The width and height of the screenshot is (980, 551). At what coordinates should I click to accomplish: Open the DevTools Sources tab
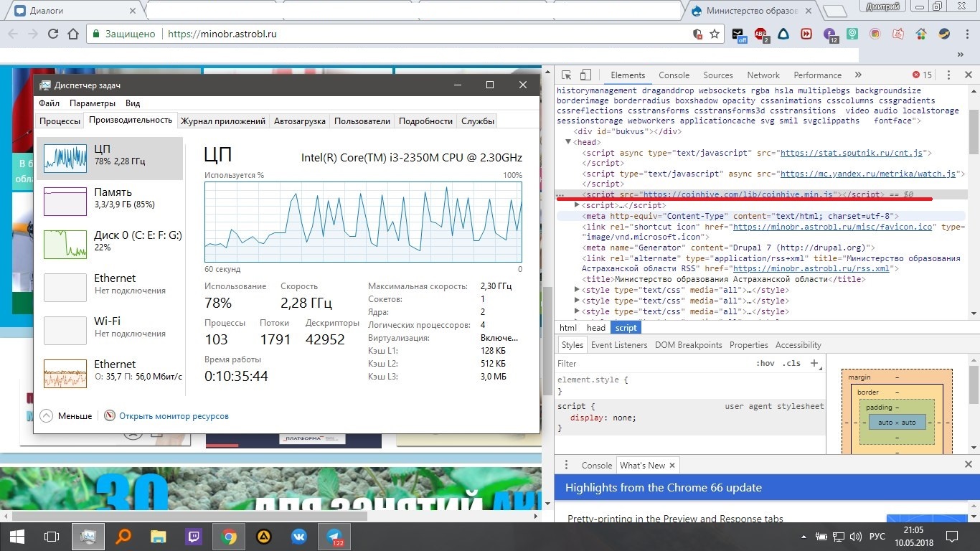coord(718,75)
